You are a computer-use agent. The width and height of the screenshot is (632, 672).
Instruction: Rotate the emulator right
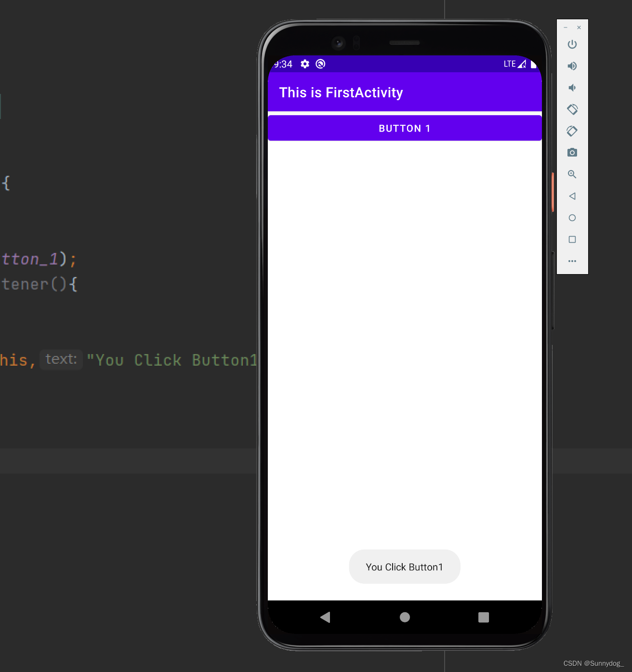coord(572,131)
